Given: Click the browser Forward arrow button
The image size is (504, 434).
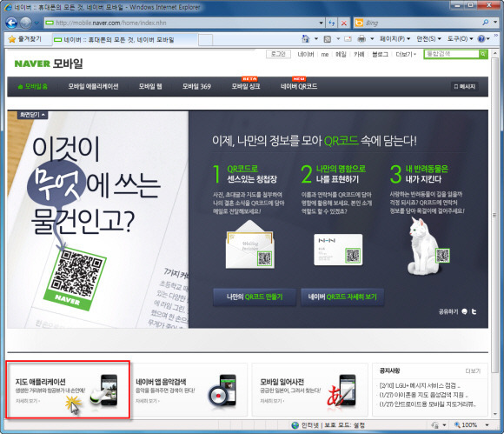Looking at the screenshot, I should 26,23.
